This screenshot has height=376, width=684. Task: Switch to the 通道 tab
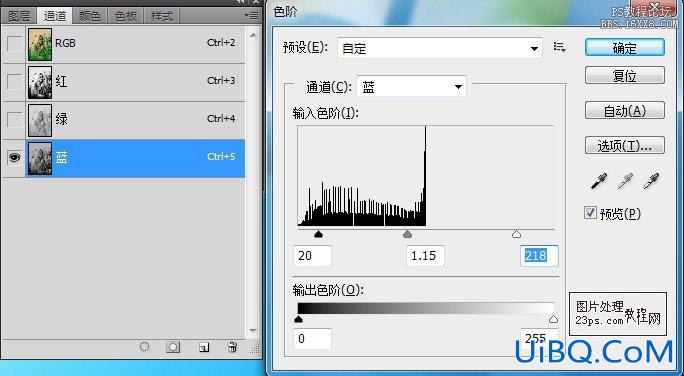pyautogui.click(x=55, y=16)
